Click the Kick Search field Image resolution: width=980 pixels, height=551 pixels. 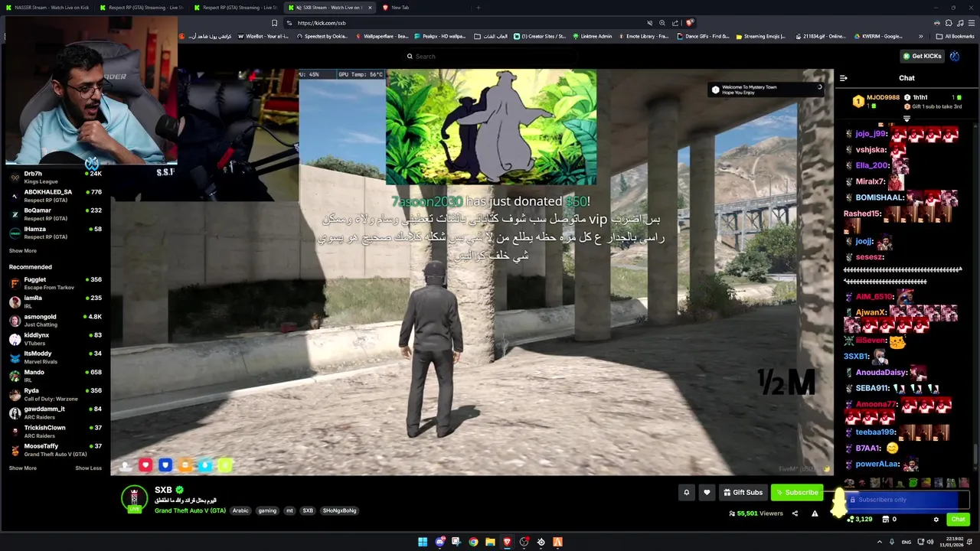490,56
